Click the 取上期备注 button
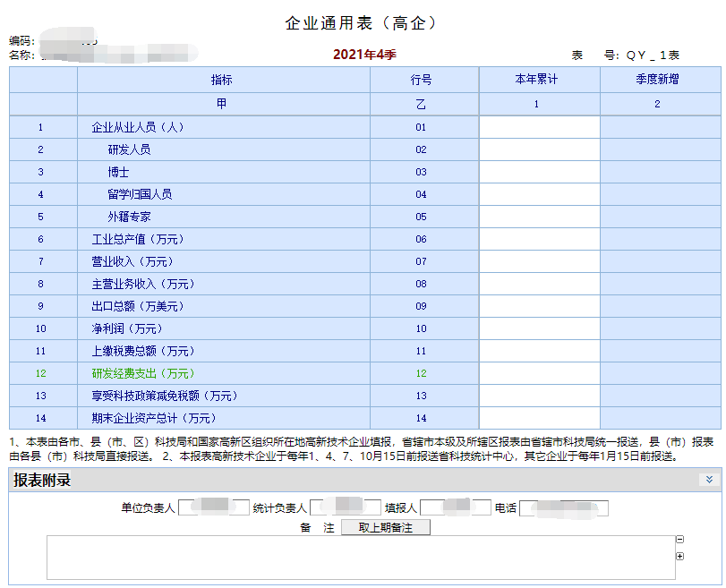This screenshot has width=726, height=588. (x=385, y=527)
